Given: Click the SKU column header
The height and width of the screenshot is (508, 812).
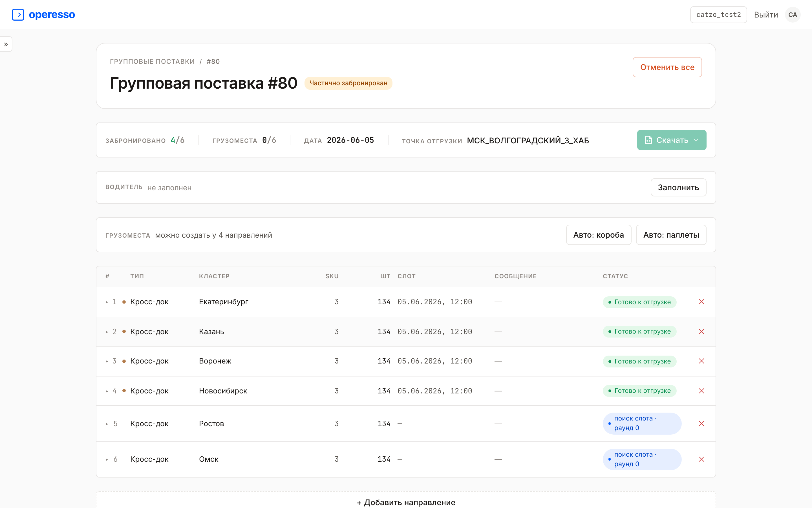Looking at the screenshot, I should click(332, 276).
